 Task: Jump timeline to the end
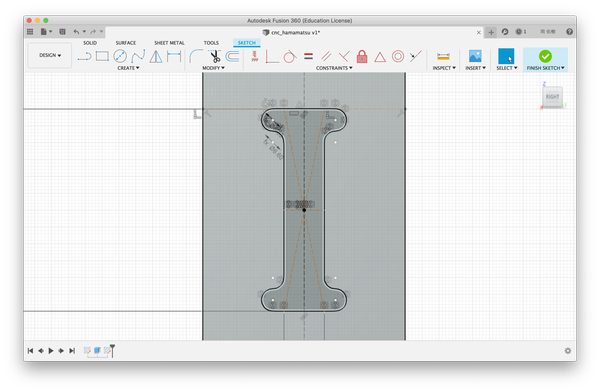(x=72, y=351)
